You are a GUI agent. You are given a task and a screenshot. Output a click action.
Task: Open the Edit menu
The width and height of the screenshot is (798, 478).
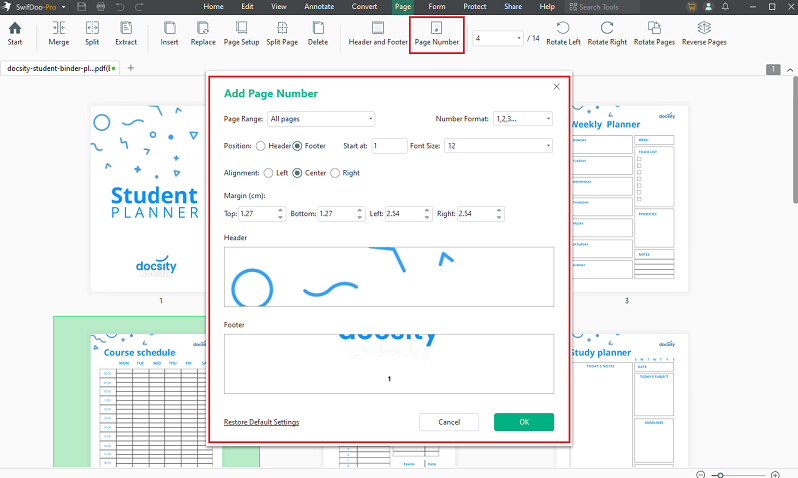pos(247,7)
